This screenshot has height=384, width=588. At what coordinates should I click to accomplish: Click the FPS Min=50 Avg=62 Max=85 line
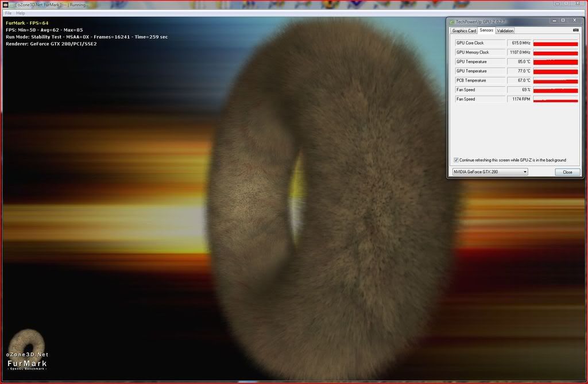pos(44,30)
